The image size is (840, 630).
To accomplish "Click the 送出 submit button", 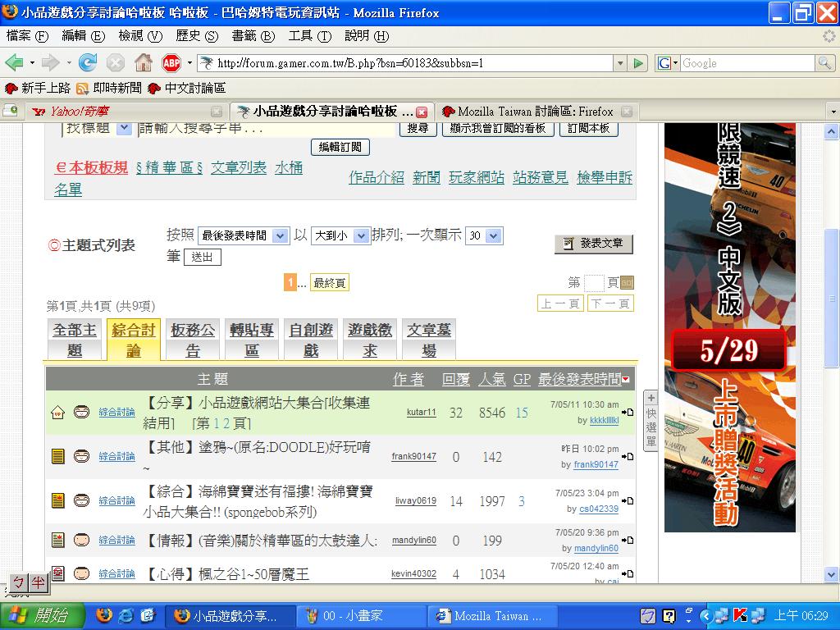I will click(202, 257).
